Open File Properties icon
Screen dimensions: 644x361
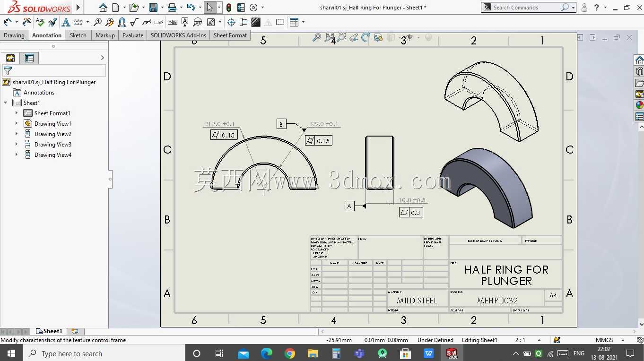[241, 7]
